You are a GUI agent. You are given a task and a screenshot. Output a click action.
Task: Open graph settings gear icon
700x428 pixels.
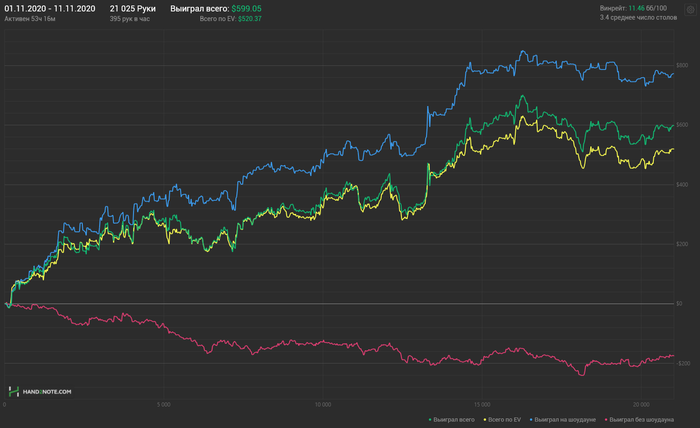tap(690, 10)
